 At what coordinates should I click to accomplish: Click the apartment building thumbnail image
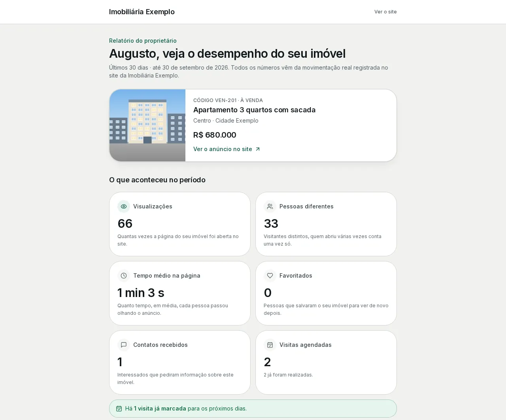pyautogui.click(x=147, y=125)
